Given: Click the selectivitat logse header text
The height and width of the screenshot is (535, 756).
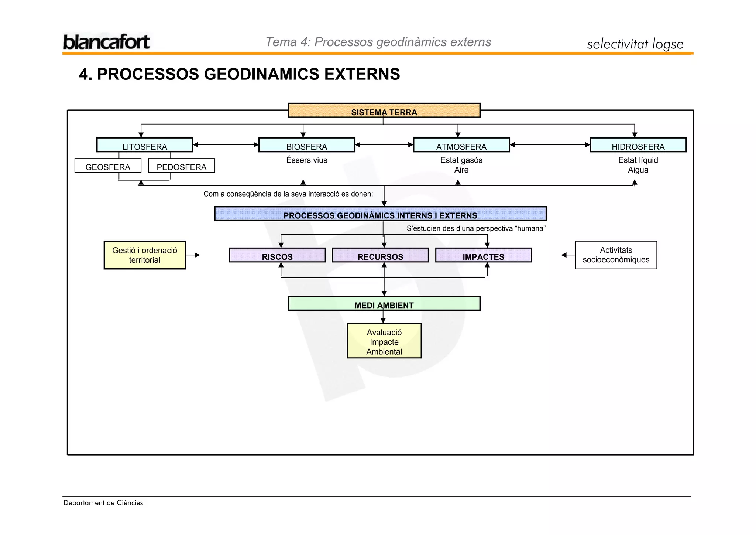Looking at the screenshot, I should click(x=635, y=44).
